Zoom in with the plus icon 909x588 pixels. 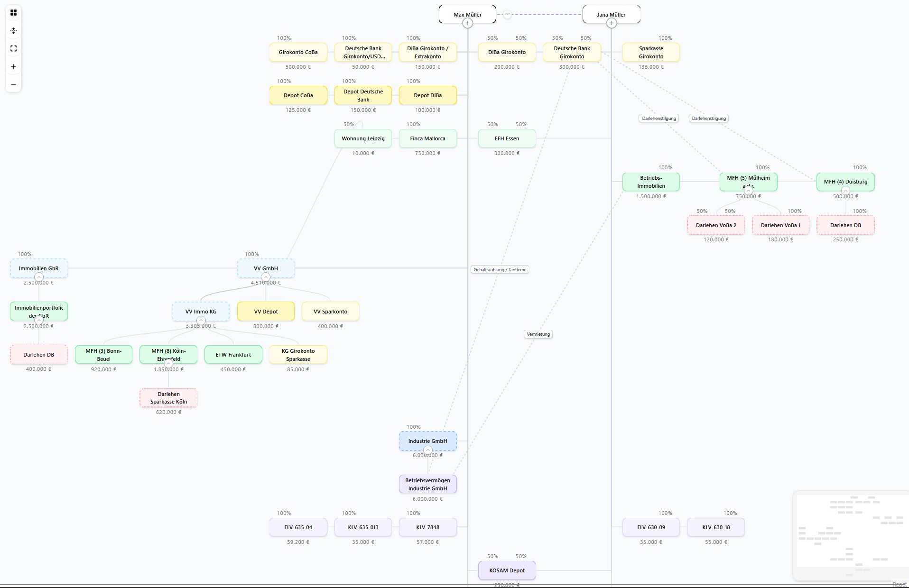13,67
